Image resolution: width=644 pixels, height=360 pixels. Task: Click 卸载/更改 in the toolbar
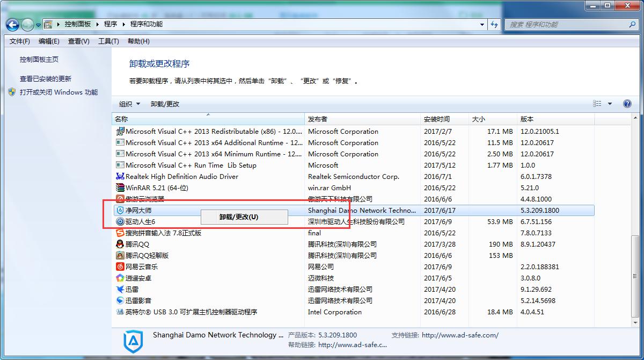tap(165, 104)
